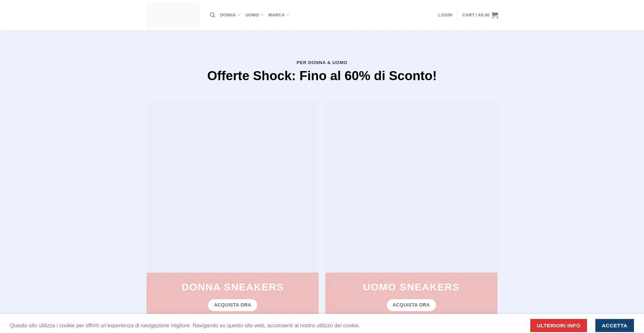
Task: Open the shopping cart icon
Action: [x=495, y=15]
